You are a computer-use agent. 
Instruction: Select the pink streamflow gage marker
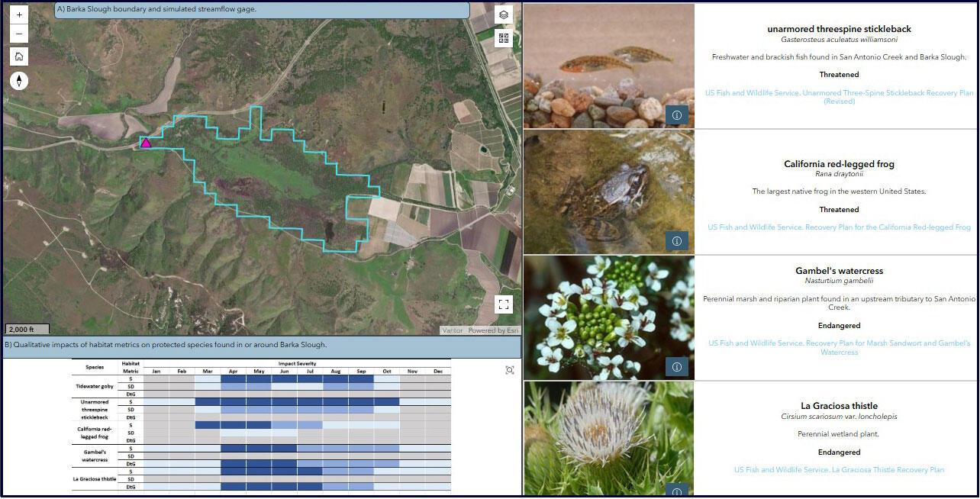click(x=146, y=142)
